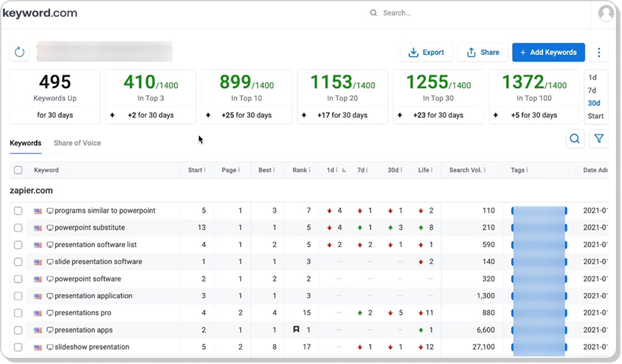Image resolution: width=622 pixels, height=364 pixels.
Task: Tick the select-all checkbox in table header
Action: (18, 170)
